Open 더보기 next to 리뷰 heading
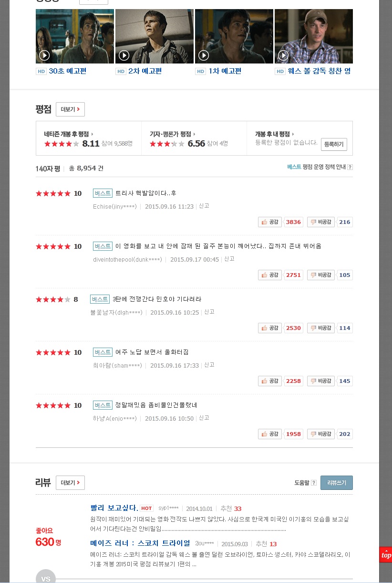 [x=70, y=483]
